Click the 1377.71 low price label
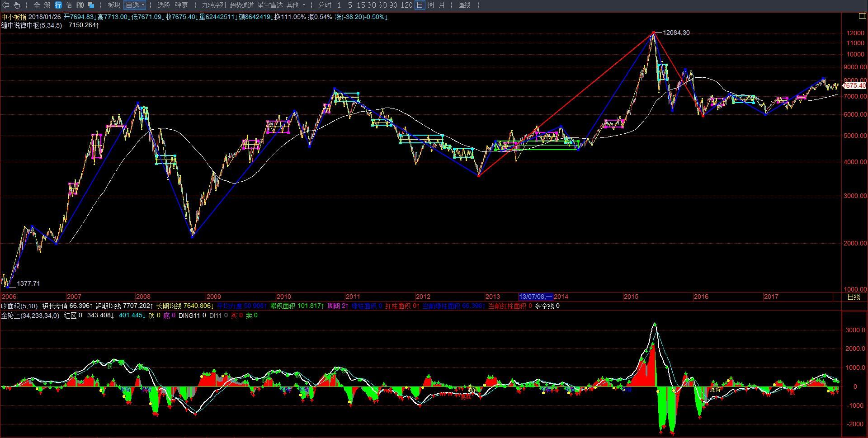Image resolution: width=868 pixels, height=438 pixels. [28, 283]
